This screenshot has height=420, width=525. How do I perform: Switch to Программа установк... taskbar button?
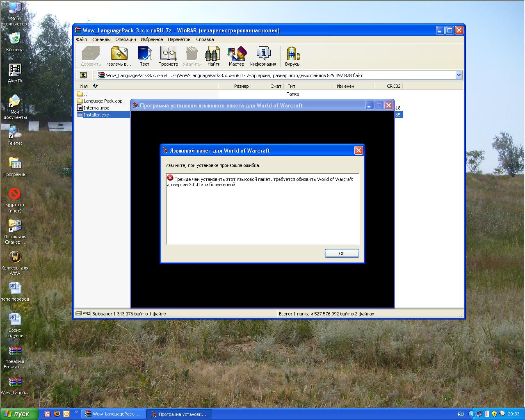pyautogui.click(x=180, y=414)
